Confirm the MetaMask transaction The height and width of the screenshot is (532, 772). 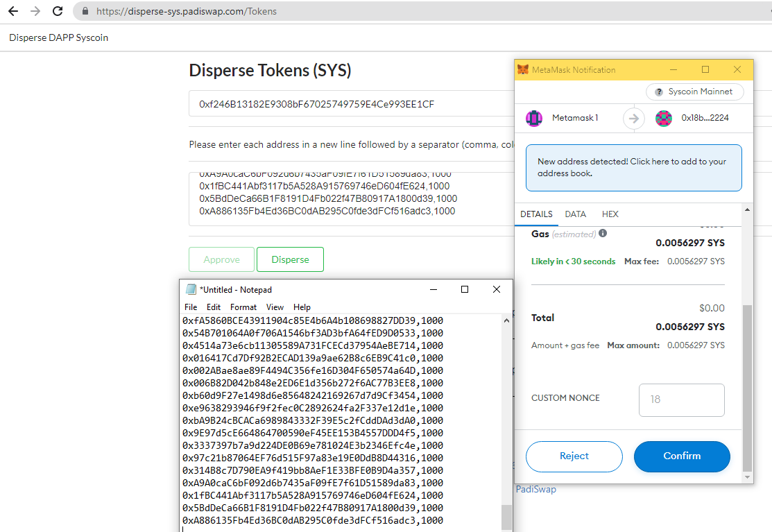click(682, 456)
